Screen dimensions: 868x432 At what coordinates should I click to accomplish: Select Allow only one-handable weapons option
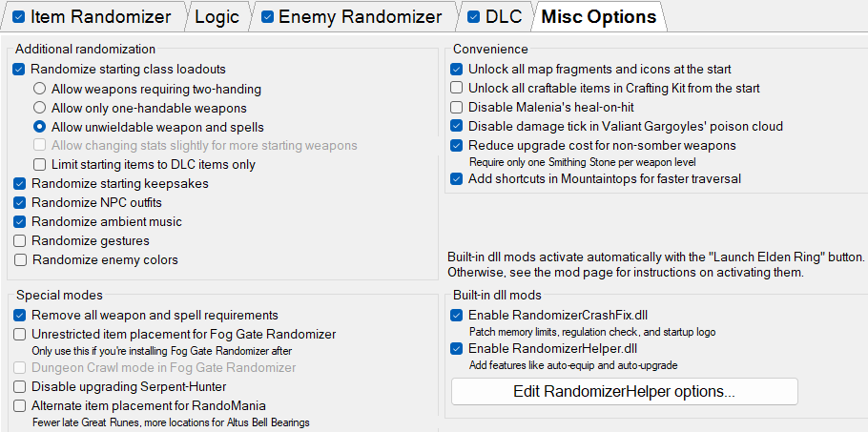click(40, 108)
